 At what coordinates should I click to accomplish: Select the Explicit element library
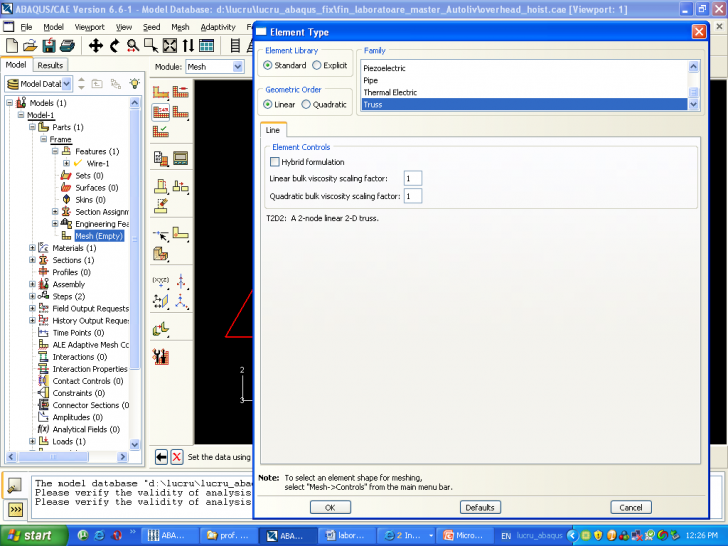317,65
